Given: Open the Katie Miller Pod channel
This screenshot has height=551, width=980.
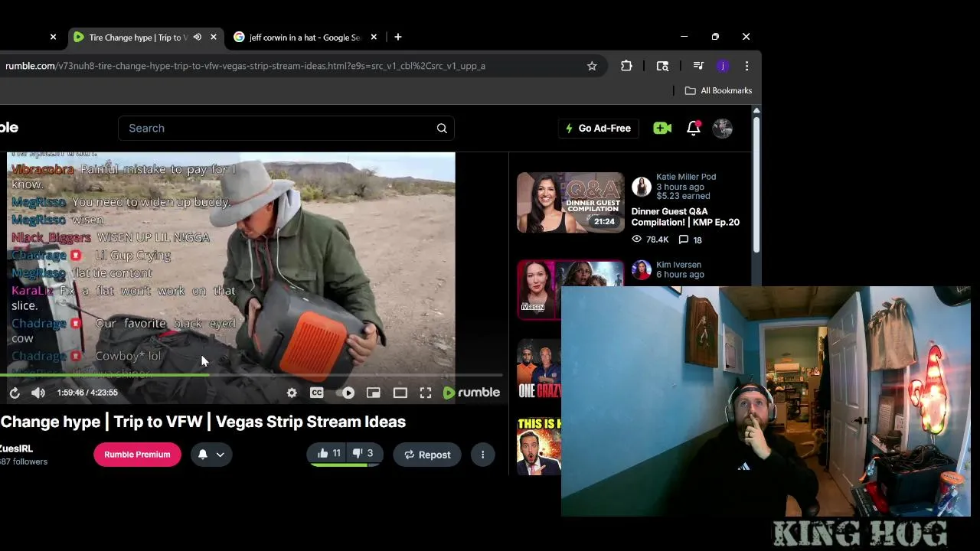Looking at the screenshot, I should click(686, 177).
